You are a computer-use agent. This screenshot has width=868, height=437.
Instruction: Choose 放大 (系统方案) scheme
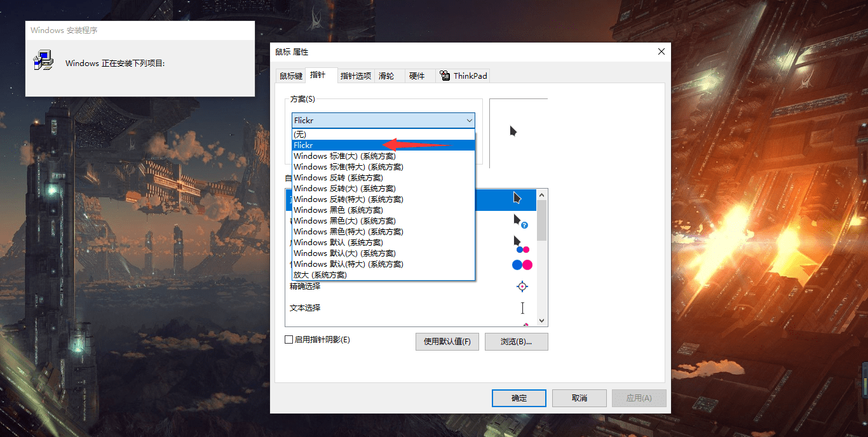383,275
